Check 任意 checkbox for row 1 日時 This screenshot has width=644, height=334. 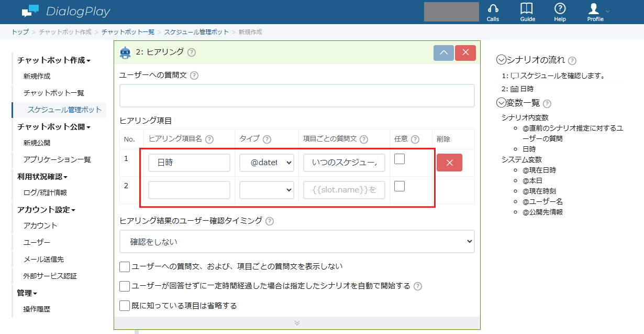(x=399, y=159)
